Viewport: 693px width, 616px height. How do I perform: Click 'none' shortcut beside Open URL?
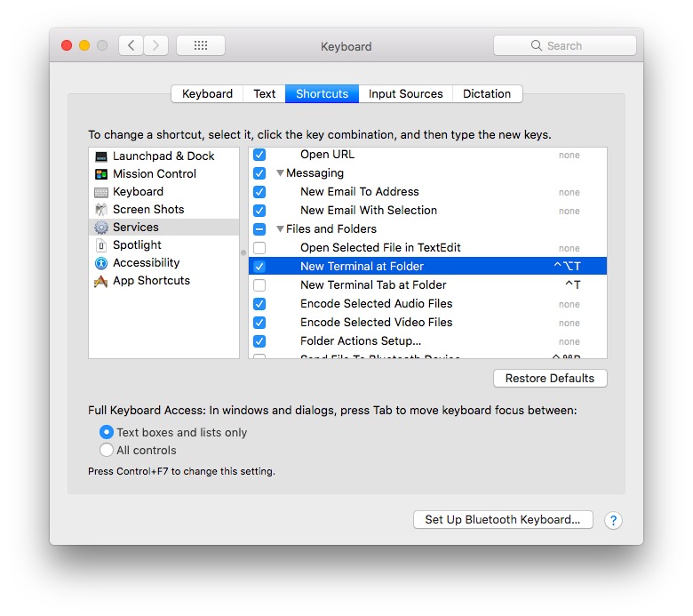coord(569,156)
